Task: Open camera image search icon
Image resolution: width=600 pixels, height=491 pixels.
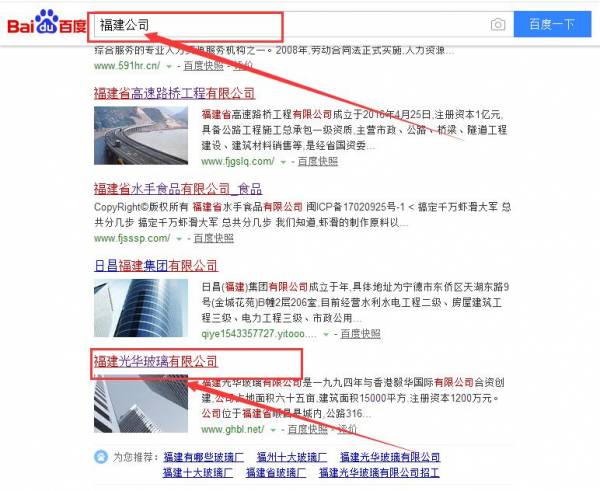Action: [x=497, y=25]
